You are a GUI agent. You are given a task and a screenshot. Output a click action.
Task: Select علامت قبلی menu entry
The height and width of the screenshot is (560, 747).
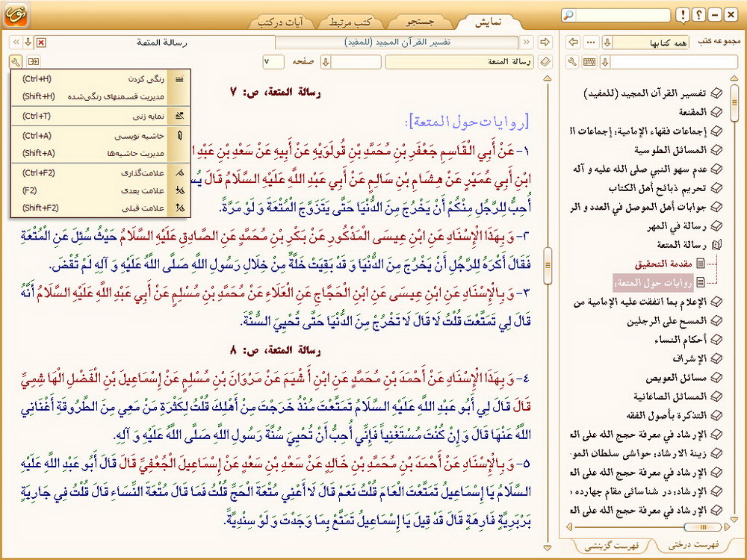click(x=101, y=208)
